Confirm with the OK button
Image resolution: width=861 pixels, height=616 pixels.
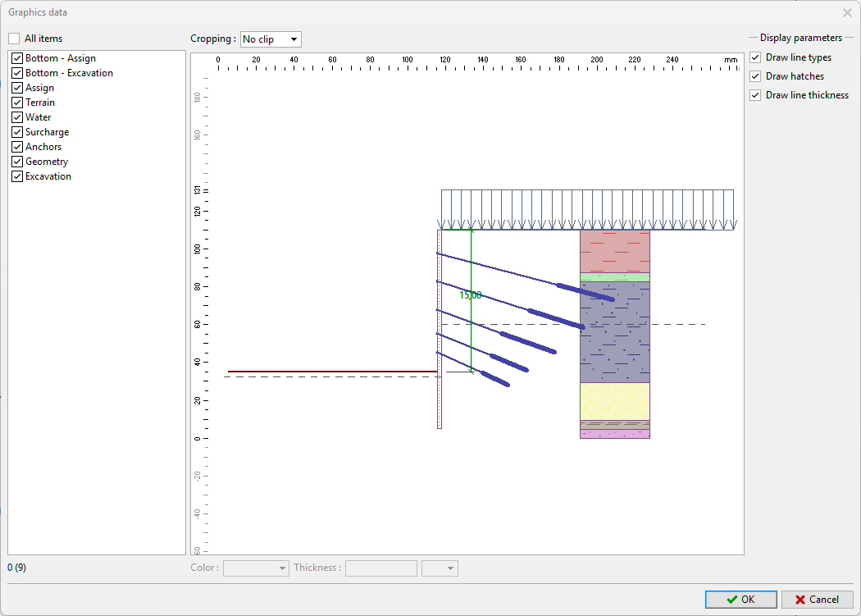click(740, 600)
